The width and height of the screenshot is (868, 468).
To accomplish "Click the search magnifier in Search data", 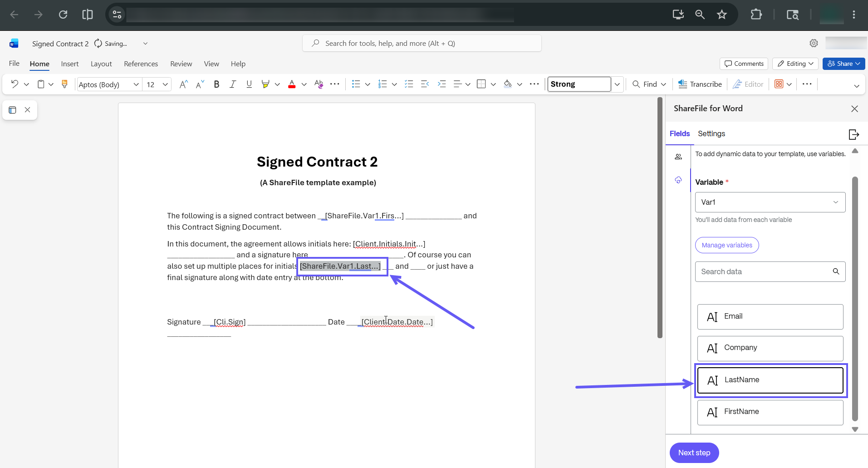I will [836, 271].
